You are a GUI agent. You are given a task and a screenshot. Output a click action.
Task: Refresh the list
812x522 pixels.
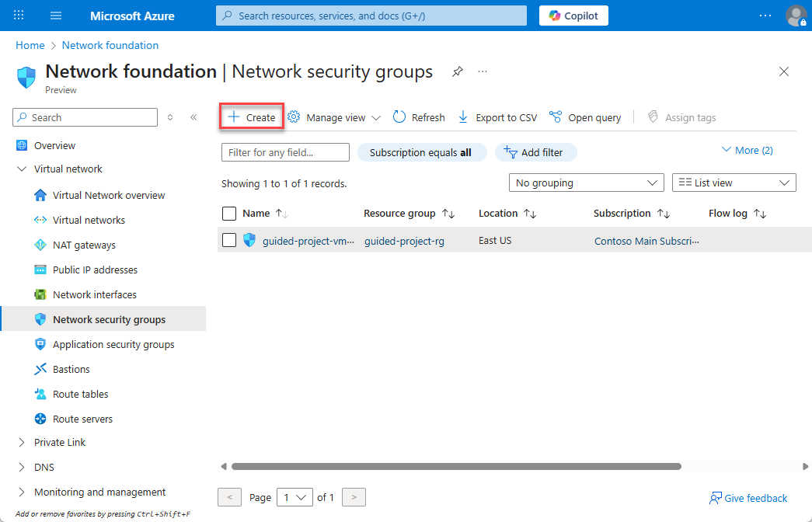418,117
